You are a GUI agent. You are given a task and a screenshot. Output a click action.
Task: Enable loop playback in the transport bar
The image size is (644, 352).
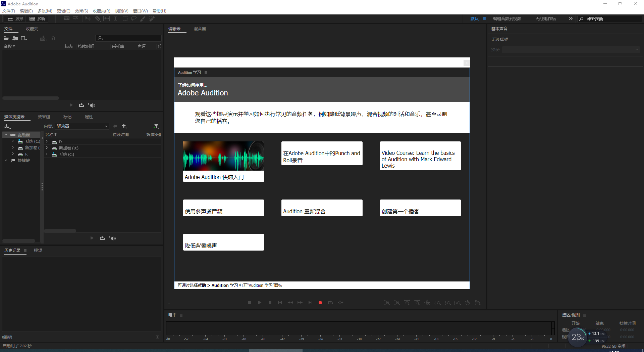[x=330, y=303]
